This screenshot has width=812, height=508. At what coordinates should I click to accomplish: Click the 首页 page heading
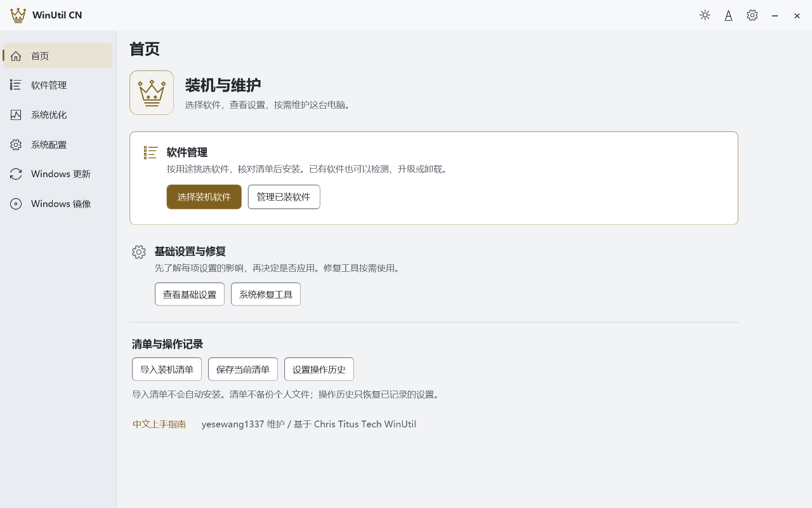coord(145,49)
